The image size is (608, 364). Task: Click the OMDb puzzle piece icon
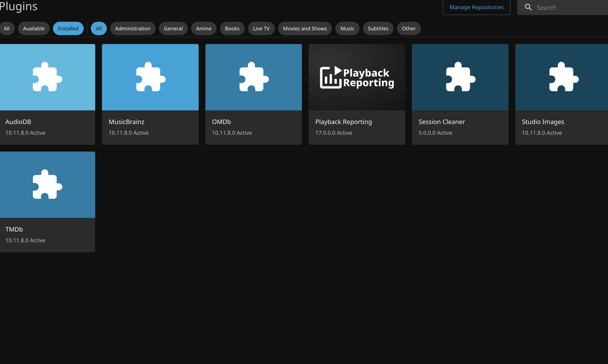tap(254, 77)
